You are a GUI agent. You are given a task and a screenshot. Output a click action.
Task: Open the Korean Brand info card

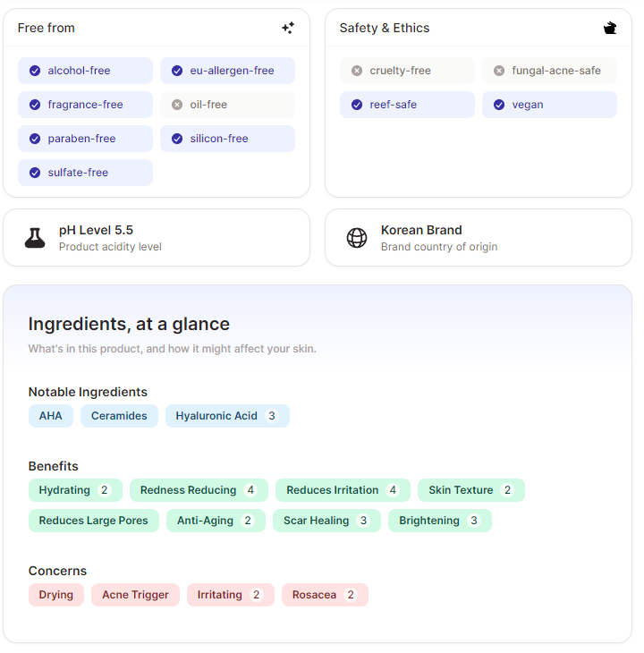point(479,238)
